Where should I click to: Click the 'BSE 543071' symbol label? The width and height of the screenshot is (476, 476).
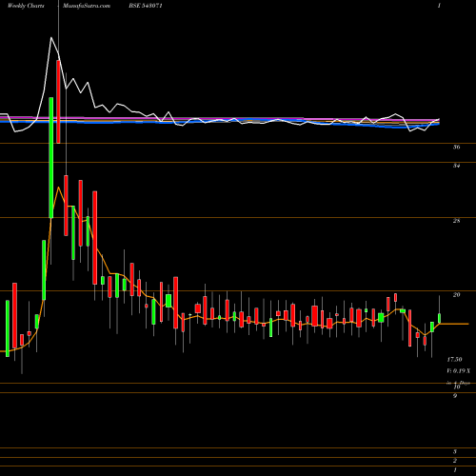click(147, 6)
